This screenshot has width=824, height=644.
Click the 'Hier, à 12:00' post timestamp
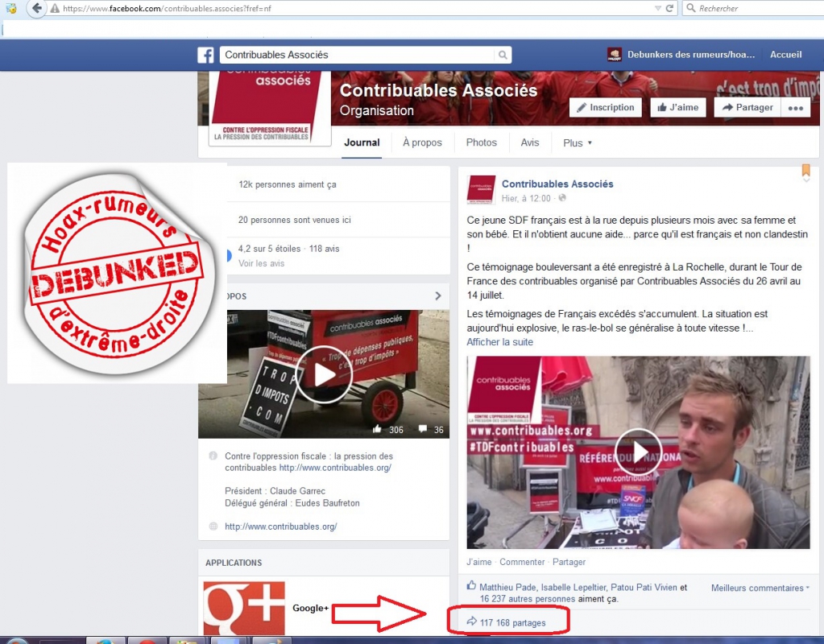coord(526,198)
